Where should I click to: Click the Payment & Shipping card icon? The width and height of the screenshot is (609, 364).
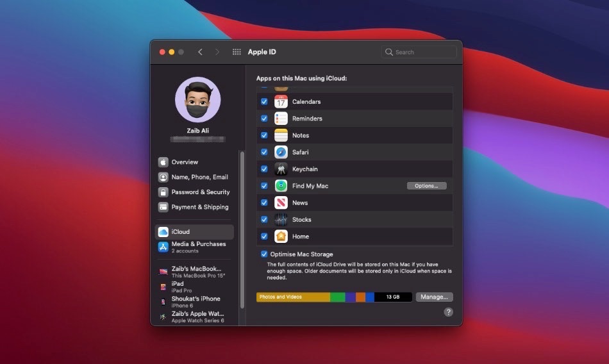point(163,207)
